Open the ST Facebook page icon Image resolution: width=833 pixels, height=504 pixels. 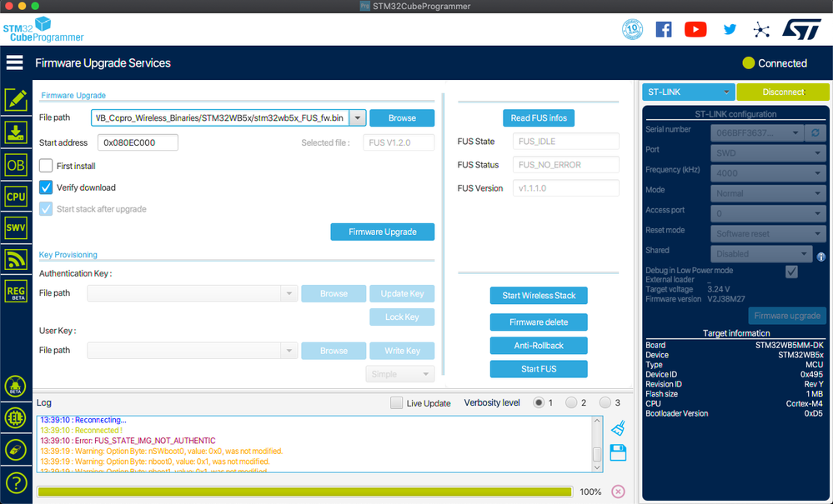[664, 29]
